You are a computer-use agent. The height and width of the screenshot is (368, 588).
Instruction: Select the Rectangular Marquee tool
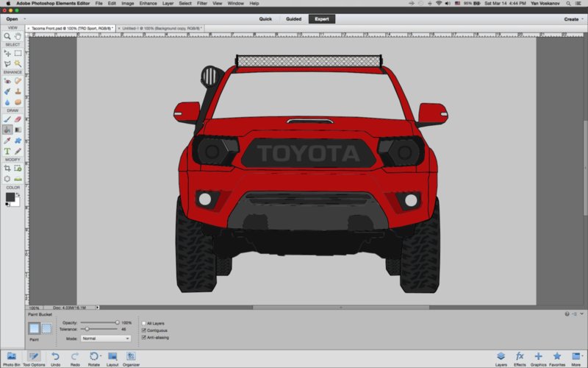tap(18, 53)
